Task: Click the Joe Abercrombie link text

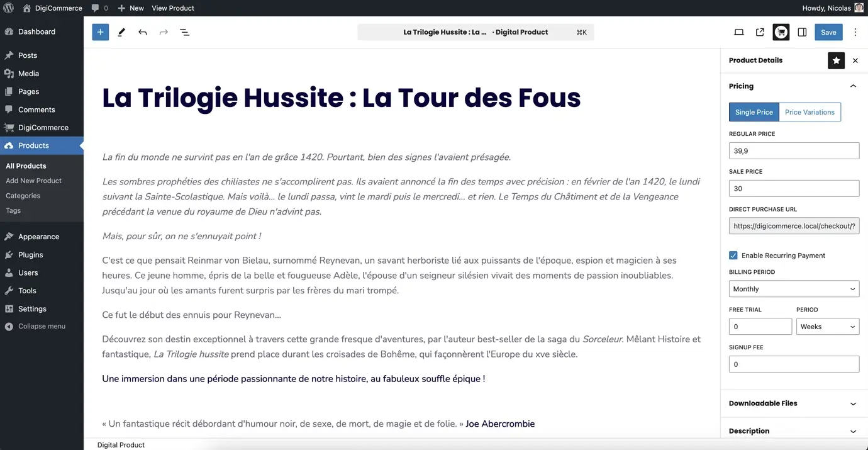Action: click(500, 424)
